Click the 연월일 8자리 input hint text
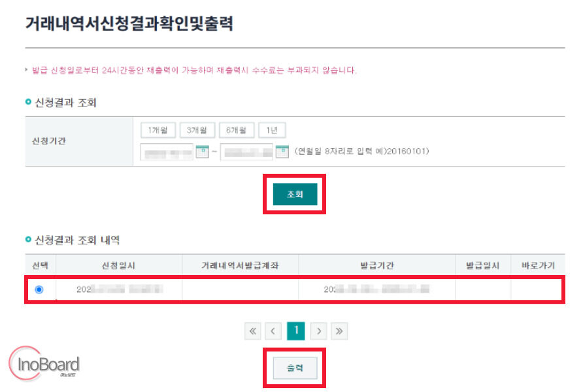The width and height of the screenshot is (583, 392). pyautogui.click(x=361, y=151)
